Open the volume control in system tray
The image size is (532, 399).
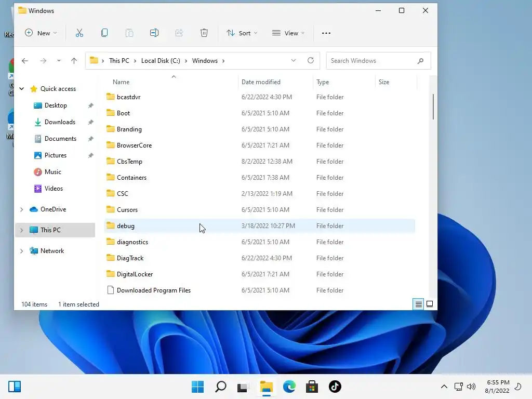point(471,387)
